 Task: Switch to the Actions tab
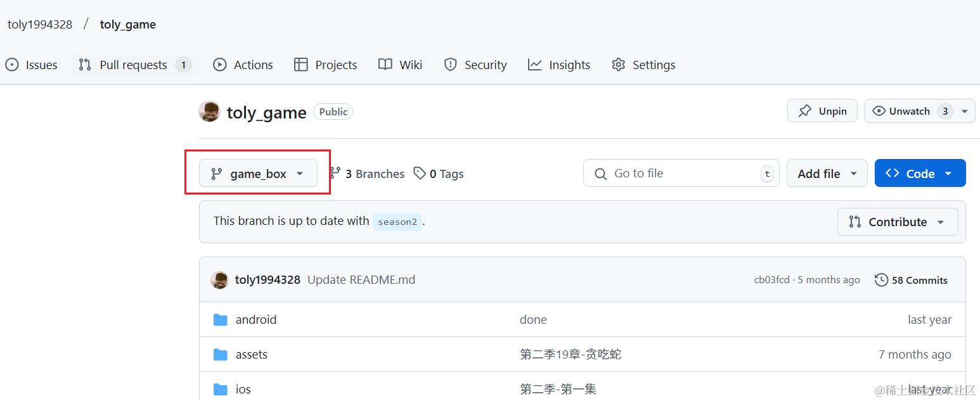[243, 65]
